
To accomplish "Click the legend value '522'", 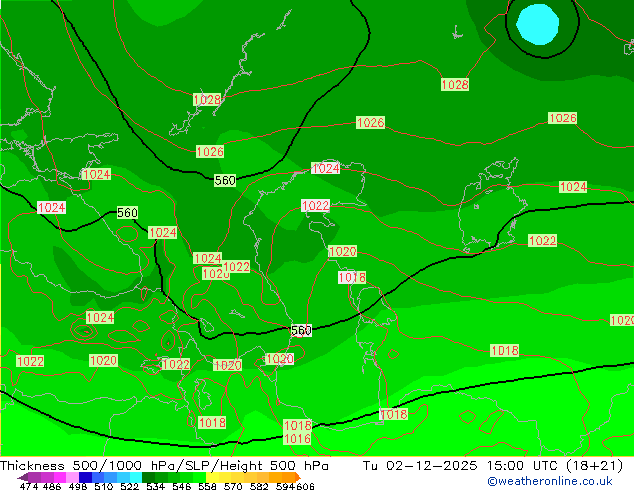I will (x=129, y=486).
